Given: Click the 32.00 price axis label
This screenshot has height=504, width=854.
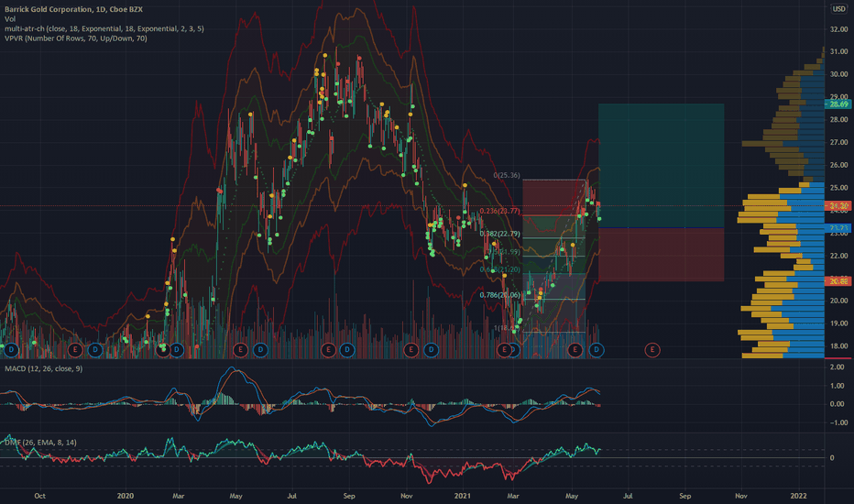Looking at the screenshot, I should [838, 29].
